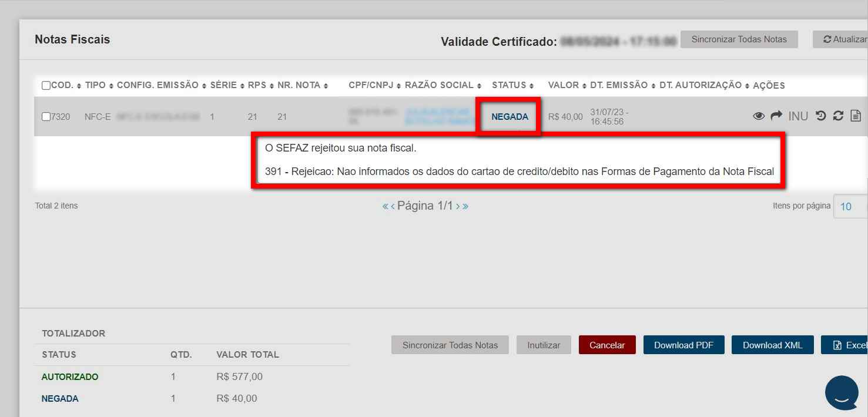This screenshot has width=868, height=417.
Task: Go to the last page with double right arrows
Action: tap(465, 206)
